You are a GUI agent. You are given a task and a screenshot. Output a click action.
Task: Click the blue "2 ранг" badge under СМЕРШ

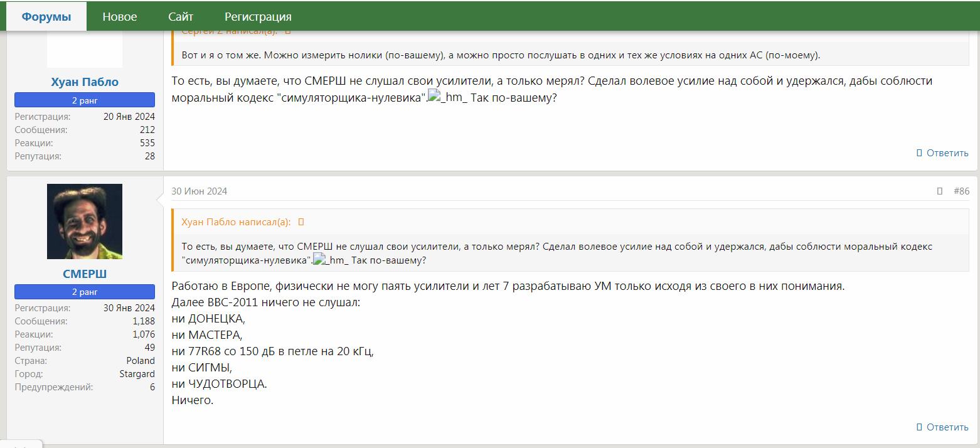click(x=84, y=291)
